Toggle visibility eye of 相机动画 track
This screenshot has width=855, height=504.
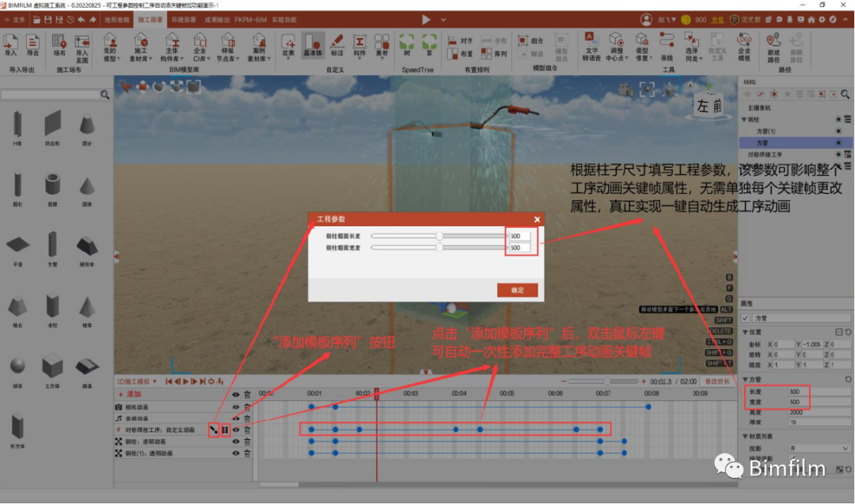tap(236, 407)
